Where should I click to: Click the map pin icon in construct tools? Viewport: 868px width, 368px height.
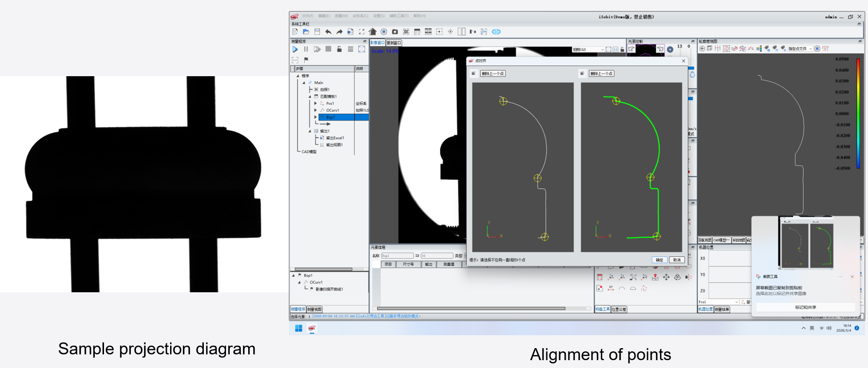(655, 277)
